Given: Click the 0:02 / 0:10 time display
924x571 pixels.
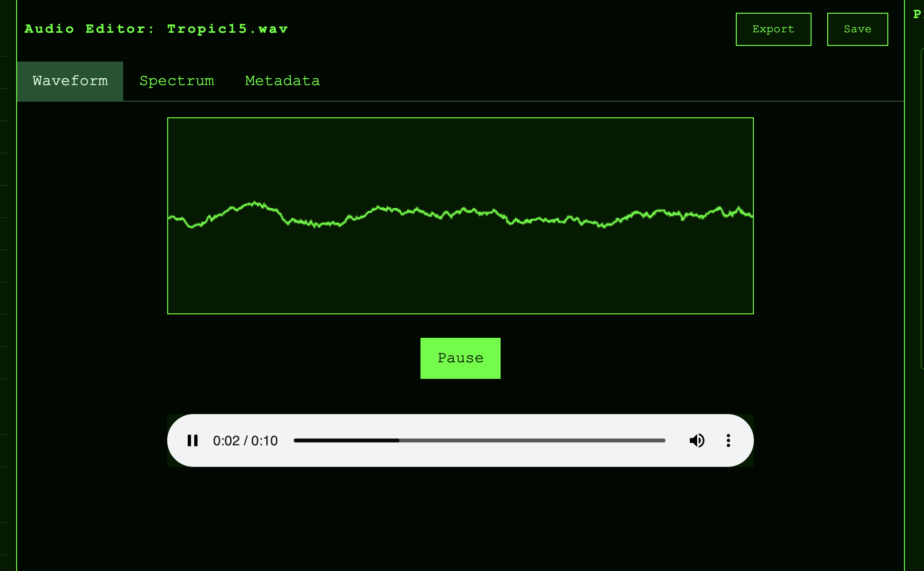Looking at the screenshot, I should coord(245,440).
